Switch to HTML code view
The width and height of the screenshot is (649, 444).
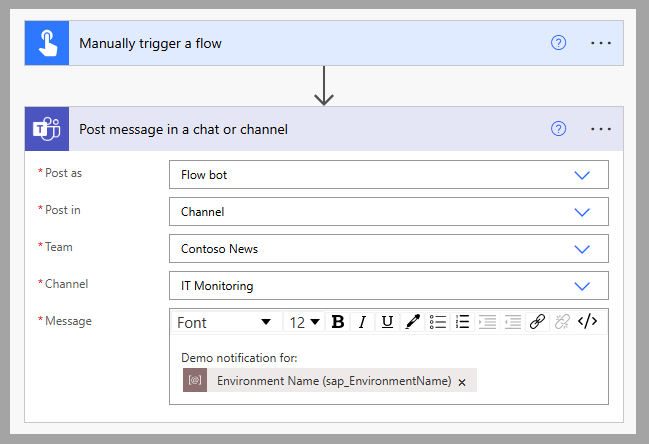(588, 322)
